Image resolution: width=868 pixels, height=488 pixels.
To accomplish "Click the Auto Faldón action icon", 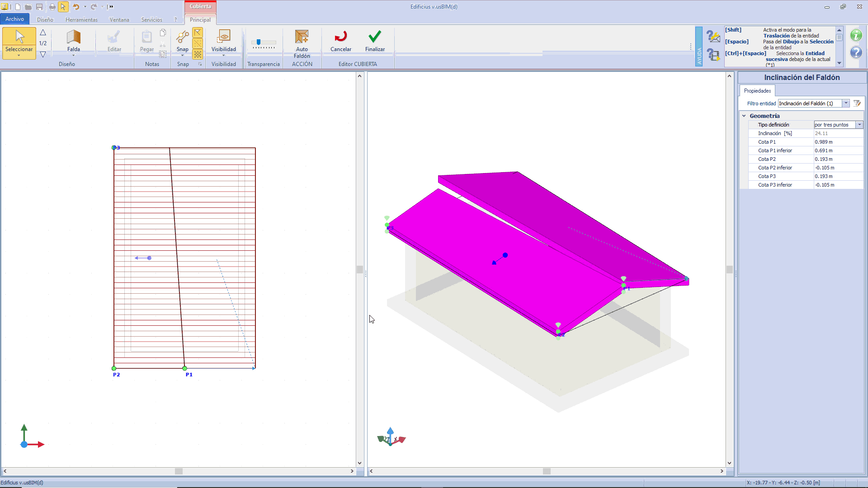I will click(x=302, y=37).
